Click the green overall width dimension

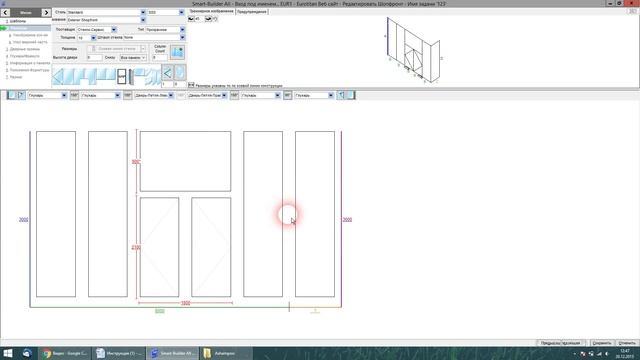160,311
